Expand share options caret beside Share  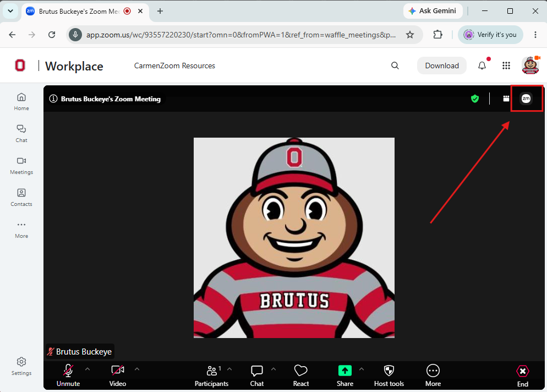coord(362,369)
